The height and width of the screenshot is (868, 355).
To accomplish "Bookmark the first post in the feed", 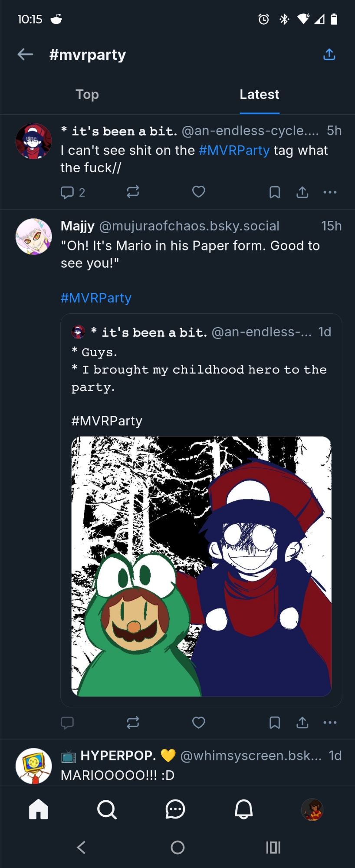I will 275,192.
